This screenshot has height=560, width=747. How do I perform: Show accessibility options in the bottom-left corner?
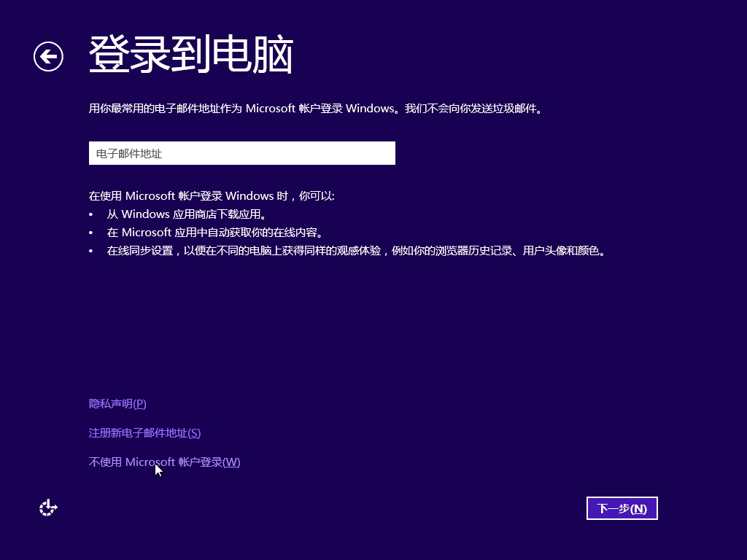48,508
